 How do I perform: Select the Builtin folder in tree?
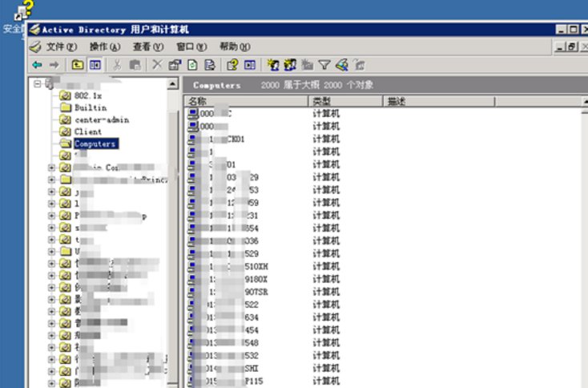click(91, 107)
